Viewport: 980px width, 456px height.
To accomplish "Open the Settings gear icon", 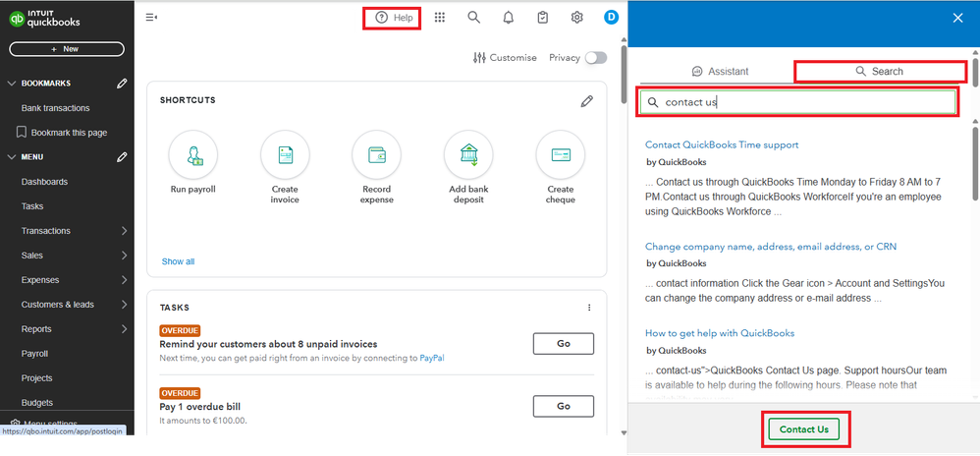I will point(576,18).
